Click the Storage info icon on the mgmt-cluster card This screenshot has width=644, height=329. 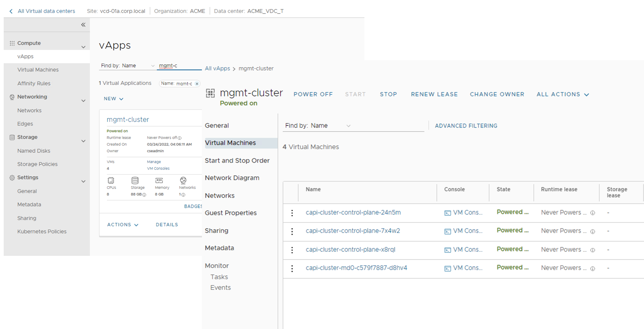click(x=144, y=195)
